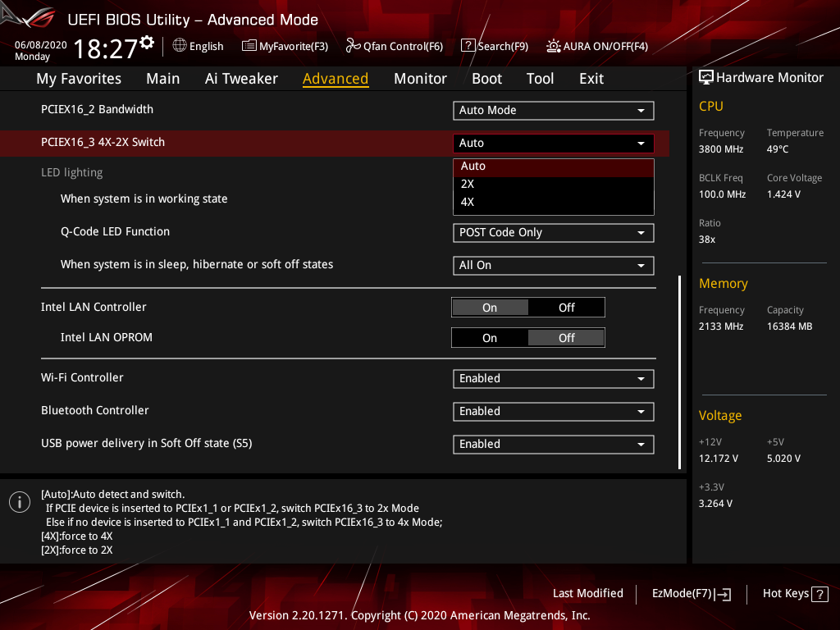This screenshot has width=840, height=630.
Task: Click +3.3V voltage value 3.264 V
Action: coord(715,504)
